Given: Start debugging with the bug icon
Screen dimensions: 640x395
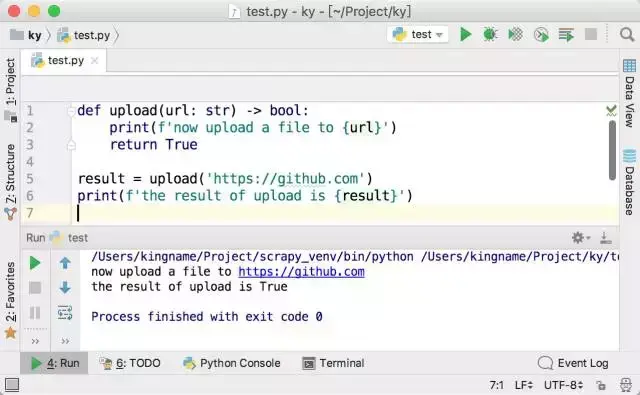Looking at the screenshot, I should point(490,35).
